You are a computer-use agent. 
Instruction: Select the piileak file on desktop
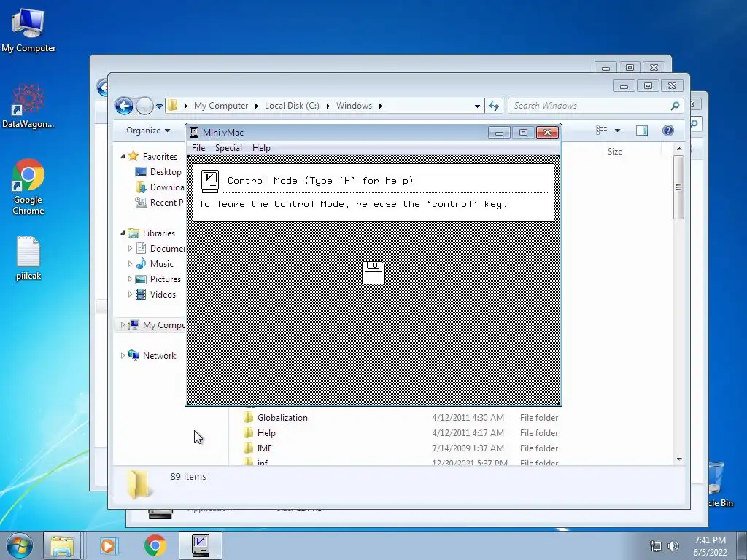28,258
